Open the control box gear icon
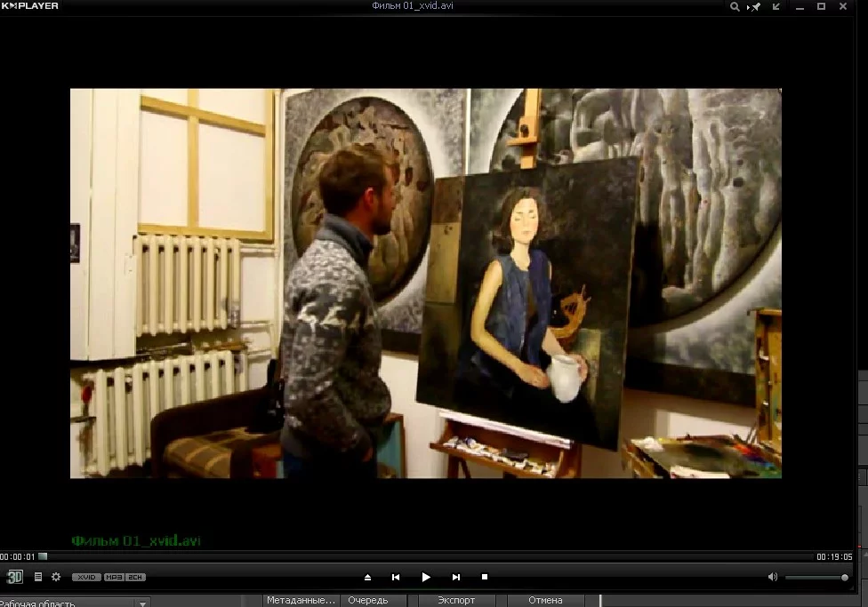The image size is (868, 607). point(56,577)
